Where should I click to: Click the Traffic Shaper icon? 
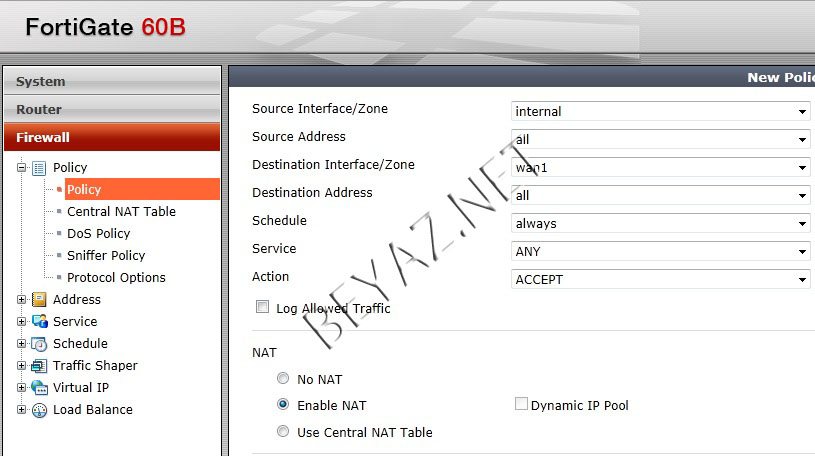click(x=39, y=365)
